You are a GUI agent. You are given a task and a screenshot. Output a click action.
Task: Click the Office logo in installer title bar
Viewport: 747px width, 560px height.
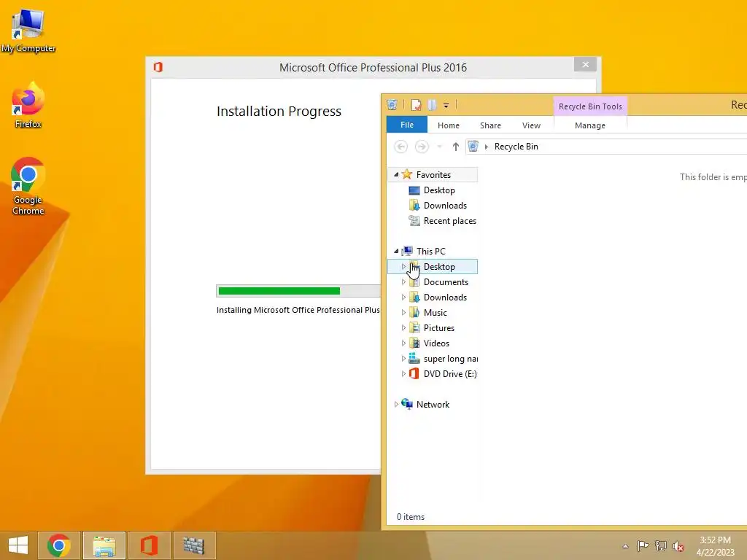(158, 67)
